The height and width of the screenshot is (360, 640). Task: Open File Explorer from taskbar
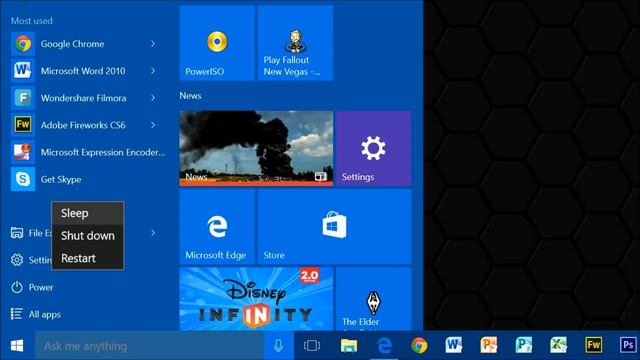(x=349, y=346)
